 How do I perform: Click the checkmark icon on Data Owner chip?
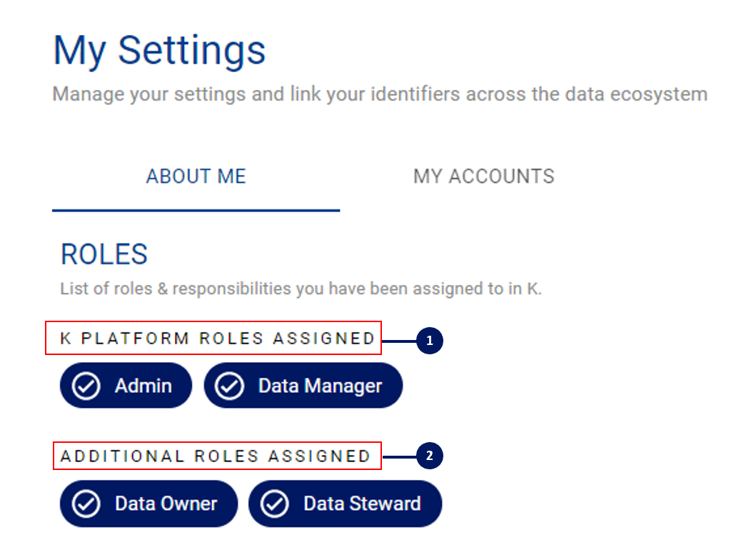tap(86, 504)
